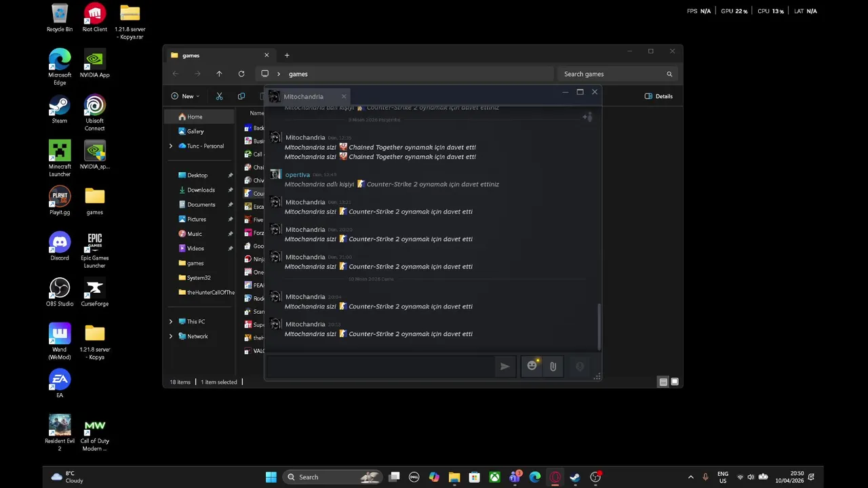Go to Downloads in the navigation pane
The width and height of the screenshot is (868, 488).
(x=200, y=190)
